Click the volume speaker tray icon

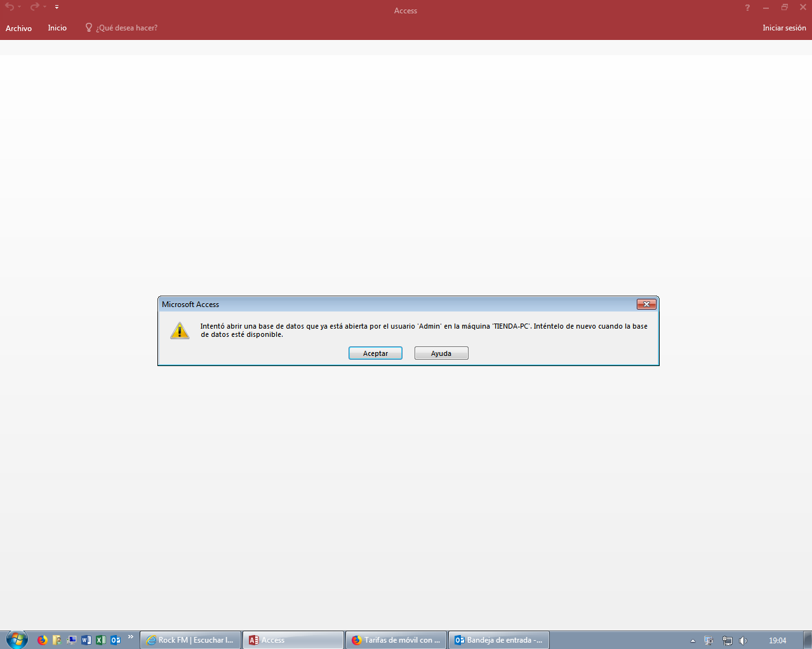(743, 641)
